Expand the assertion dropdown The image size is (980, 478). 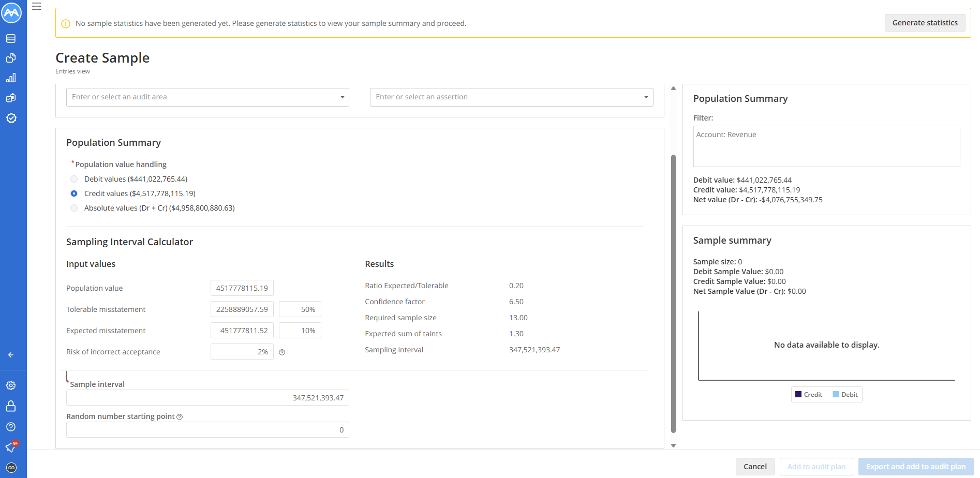coord(511,97)
